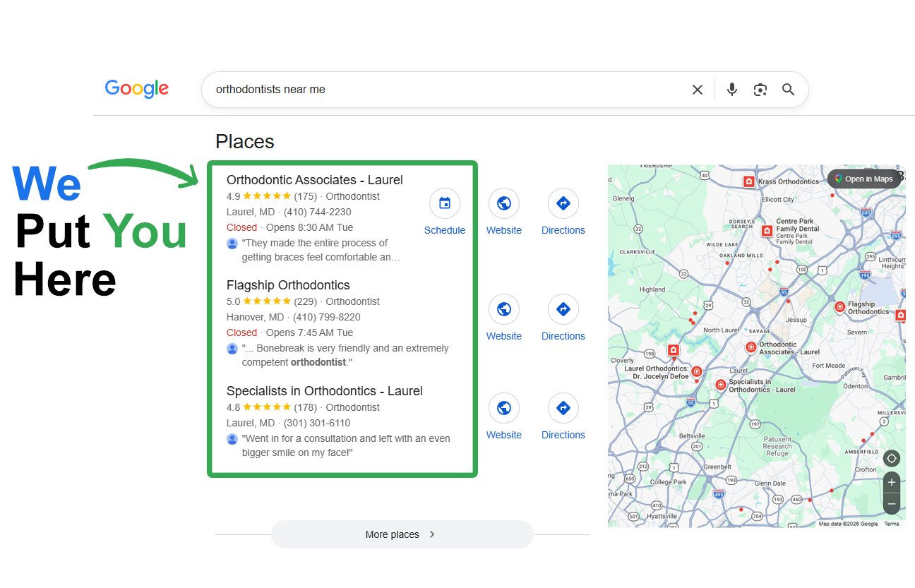Click review 'They made the entire process'
This screenshot has width=915, height=588.
pos(321,250)
